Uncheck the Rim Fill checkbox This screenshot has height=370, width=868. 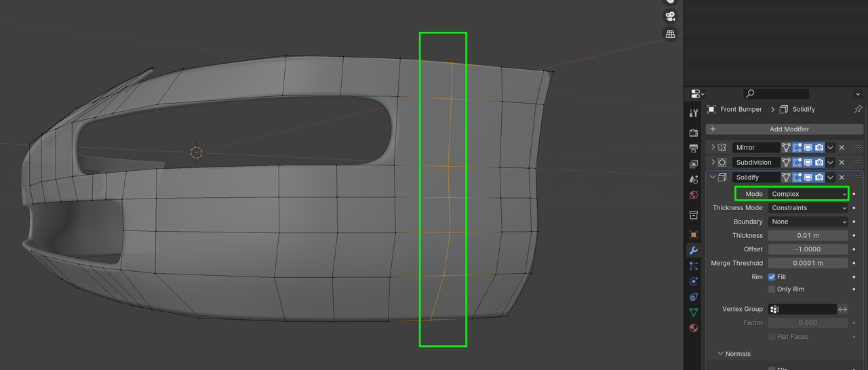coord(772,276)
